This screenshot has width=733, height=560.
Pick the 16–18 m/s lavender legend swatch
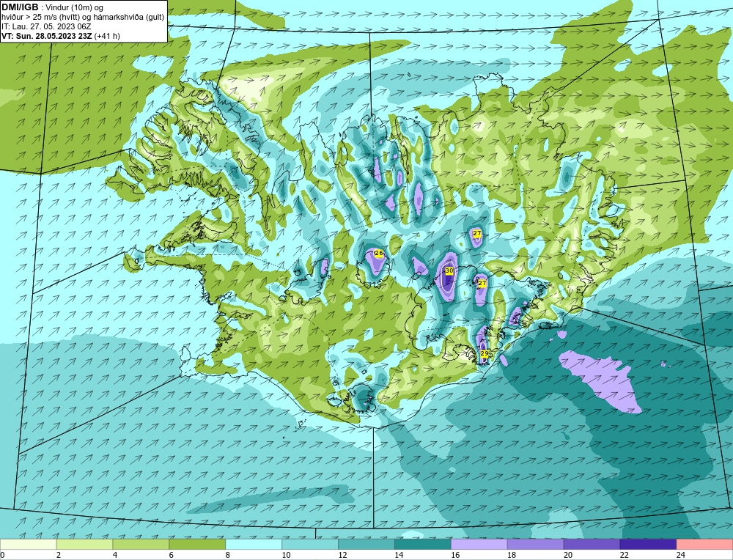point(479,544)
